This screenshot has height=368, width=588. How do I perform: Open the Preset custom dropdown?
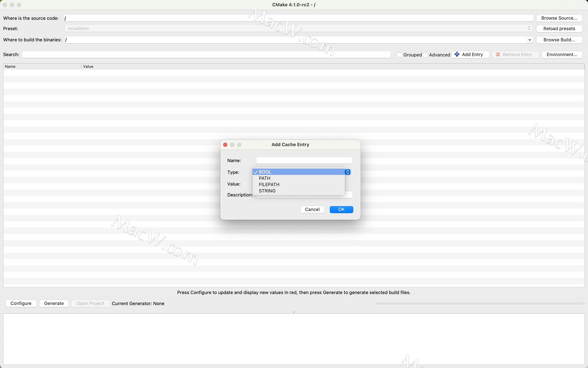[299, 28]
